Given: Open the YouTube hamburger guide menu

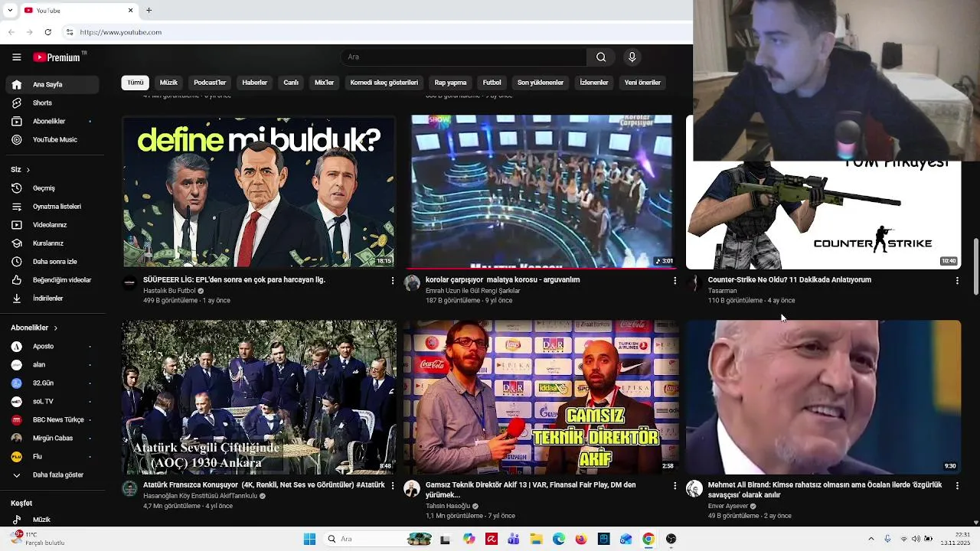Looking at the screenshot, I should click(x=16, y=57).
